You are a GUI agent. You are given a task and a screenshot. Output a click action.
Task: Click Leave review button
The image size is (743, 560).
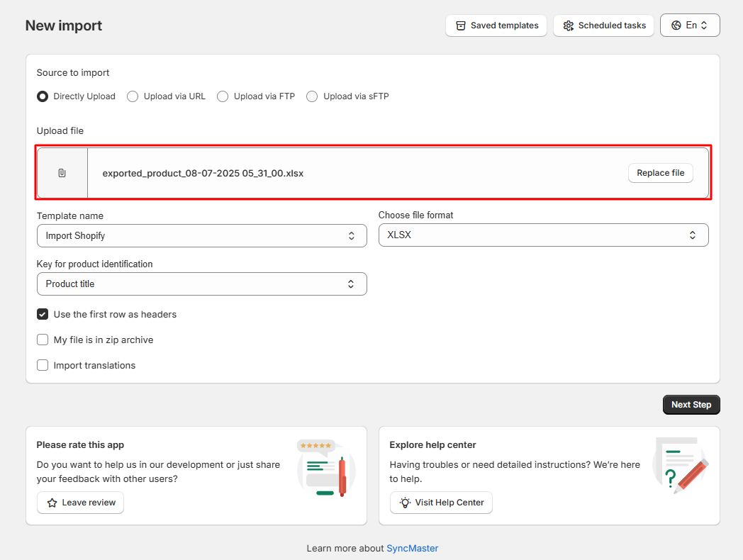81,503
